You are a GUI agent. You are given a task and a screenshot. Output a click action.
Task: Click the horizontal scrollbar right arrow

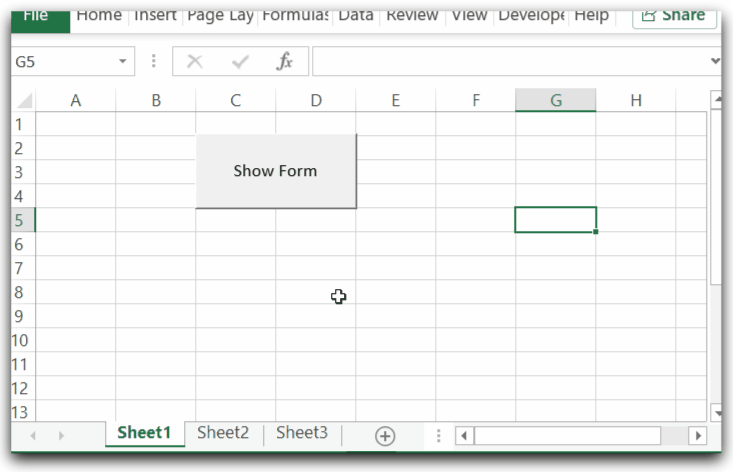[697, 436]
